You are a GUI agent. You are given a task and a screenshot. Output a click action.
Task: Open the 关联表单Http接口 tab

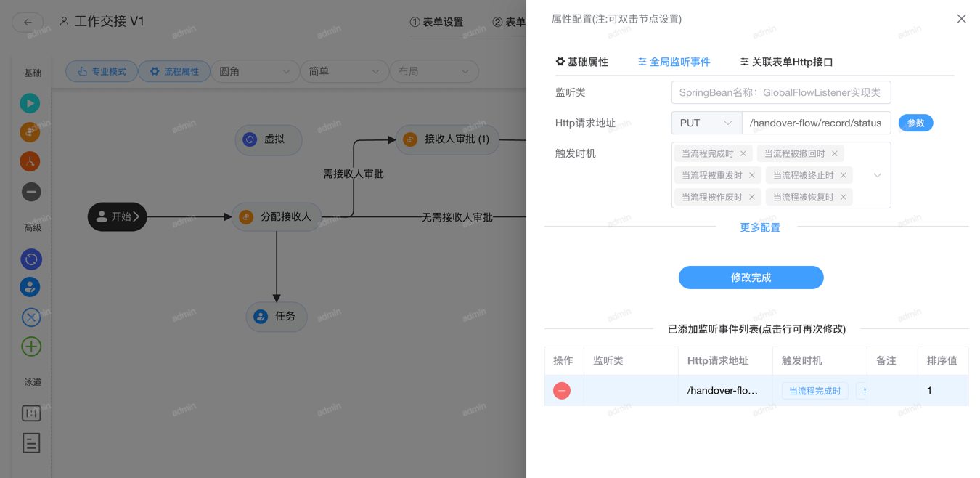786,62
